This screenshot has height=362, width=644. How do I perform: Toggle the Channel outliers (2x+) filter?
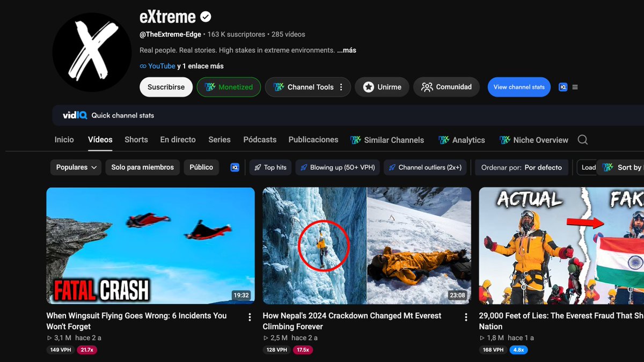coord(426,167)
